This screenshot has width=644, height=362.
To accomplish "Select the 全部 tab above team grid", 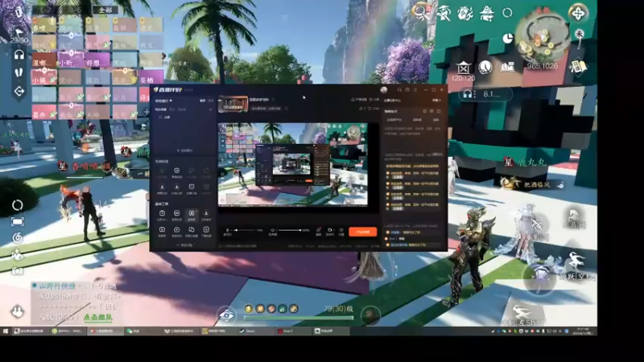I will [x=105, y=10].
